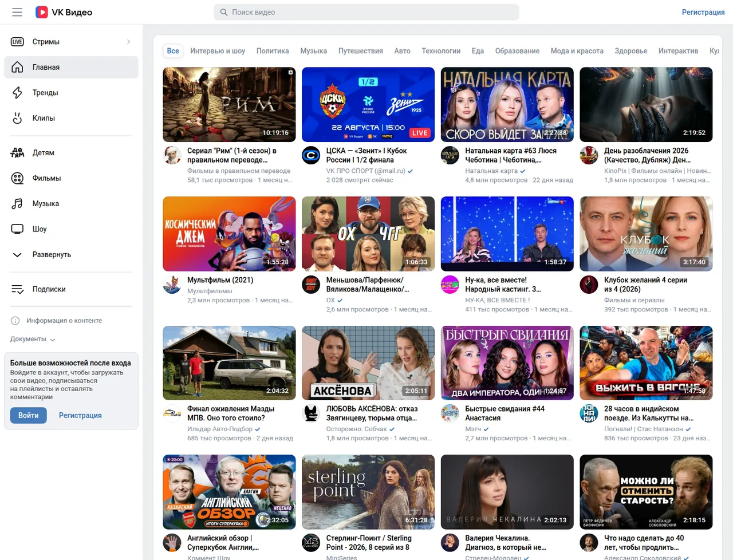
Task: Focus the Поиск видео search field
Action: [x=366, y=12]
